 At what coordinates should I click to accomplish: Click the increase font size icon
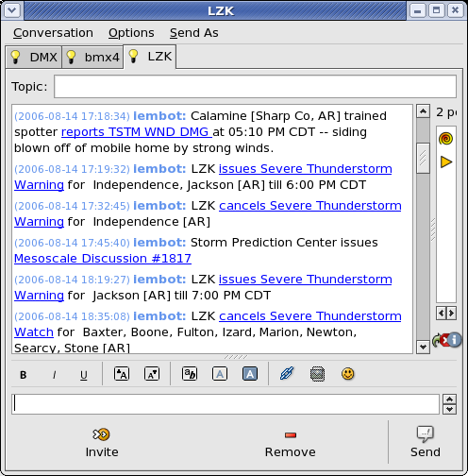click(x=122, y=374)
